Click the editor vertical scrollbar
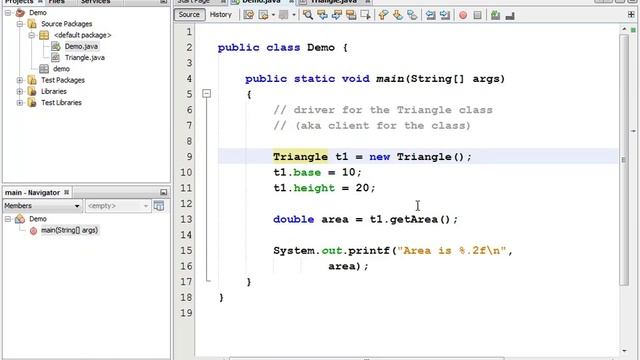 624,160
